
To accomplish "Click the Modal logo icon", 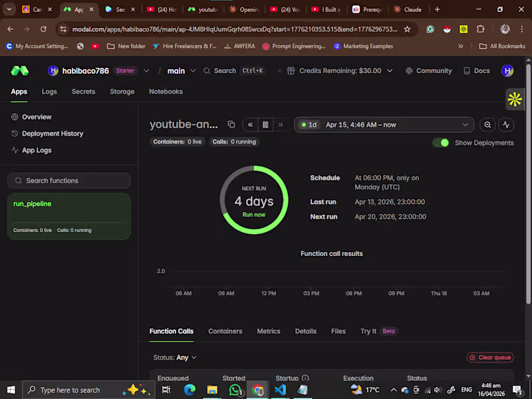I will 20,70.
